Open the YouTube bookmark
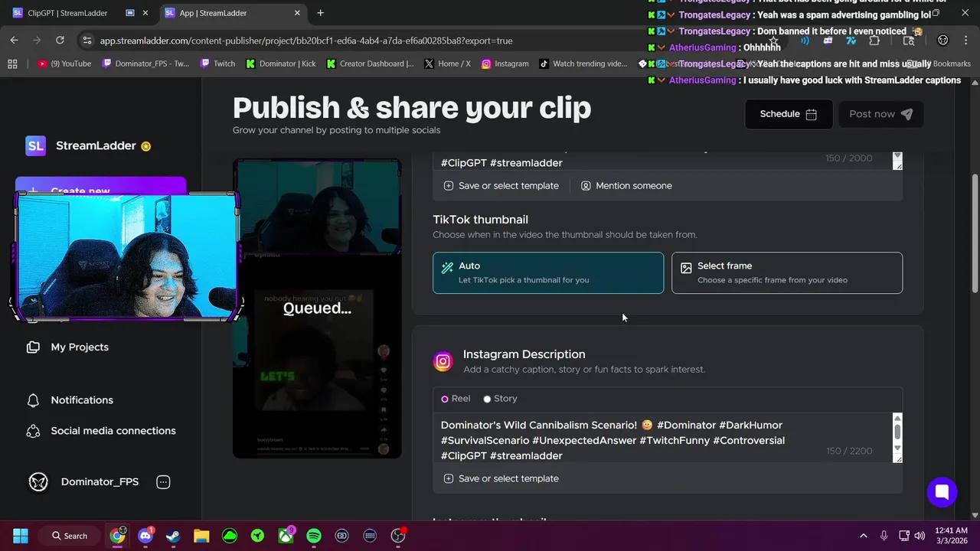Screen dimensions: 980x551 [64, 64]
